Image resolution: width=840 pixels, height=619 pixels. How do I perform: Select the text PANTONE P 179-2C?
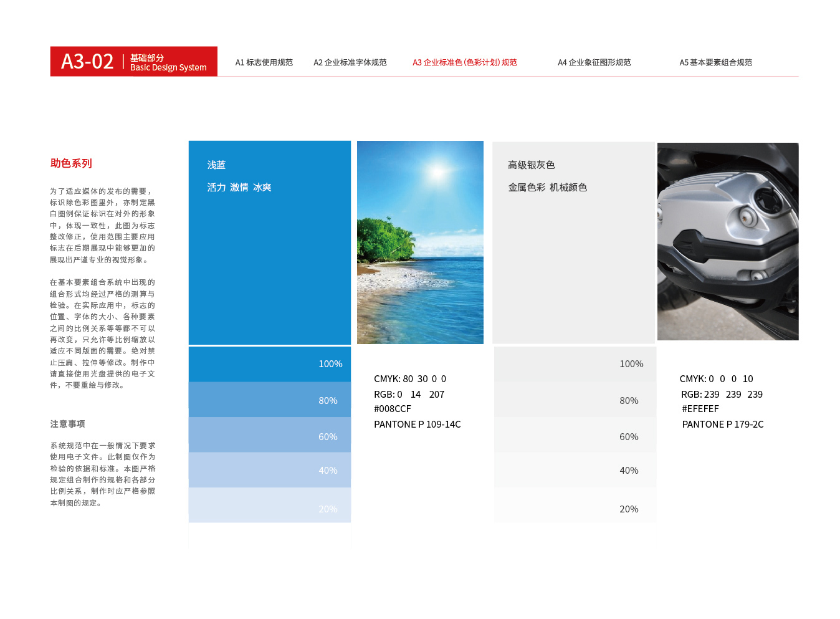tap(723, 425)
